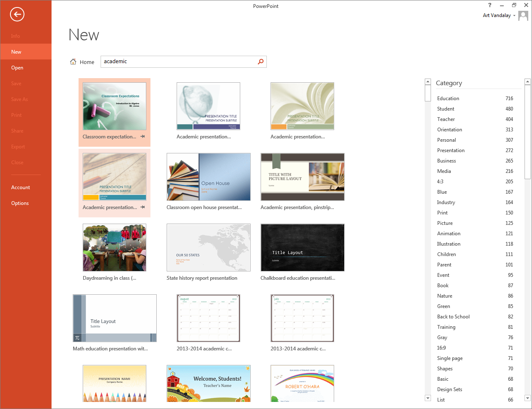The image size is (532, 409).
Task: Click category list scroll down arrow
Action: tap(527, 398)
